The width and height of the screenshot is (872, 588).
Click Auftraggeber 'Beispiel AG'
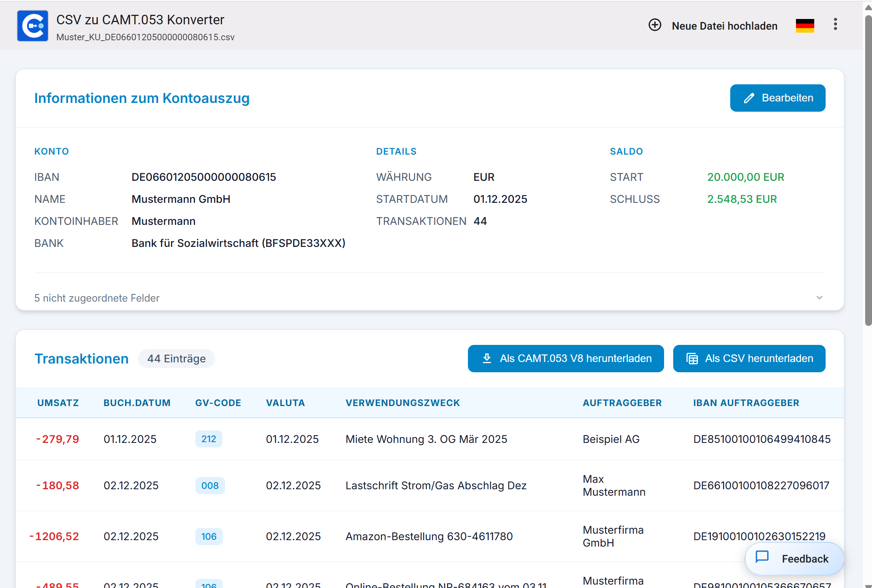(611, 439)
